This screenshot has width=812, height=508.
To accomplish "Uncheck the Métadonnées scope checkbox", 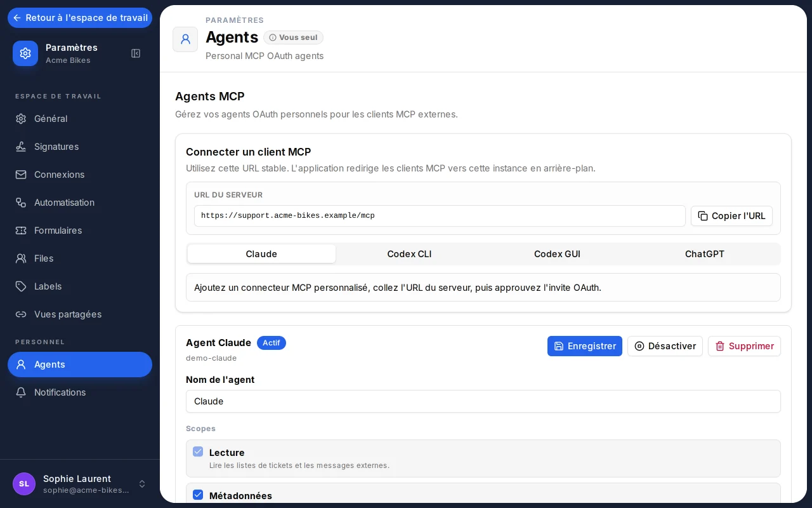I will pos(198,495).
